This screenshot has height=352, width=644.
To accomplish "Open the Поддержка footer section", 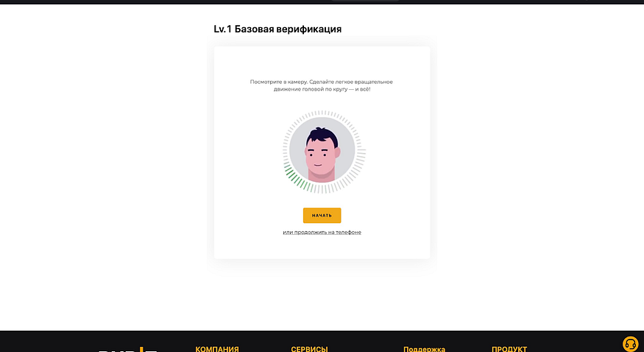I will pyautogui.click(x=424, y=349).
